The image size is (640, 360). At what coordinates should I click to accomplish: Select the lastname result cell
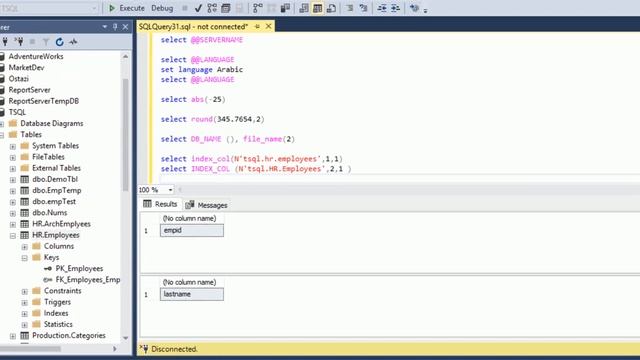[x=192, y=294]
